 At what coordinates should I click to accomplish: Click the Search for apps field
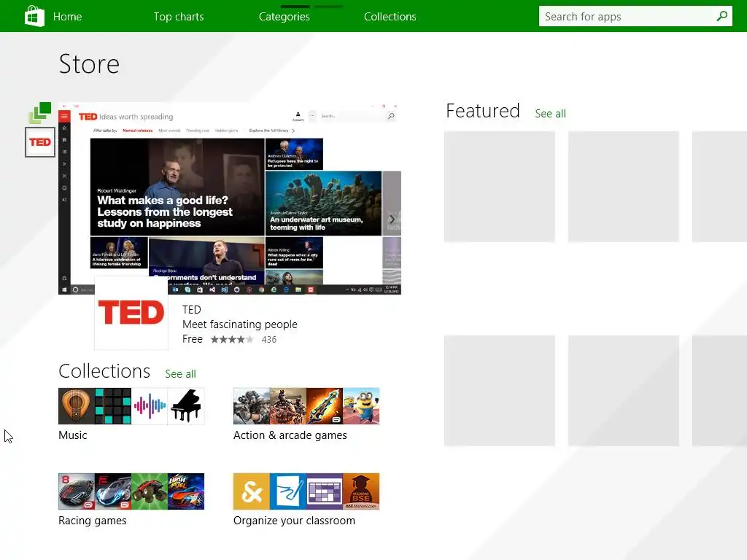635,17
